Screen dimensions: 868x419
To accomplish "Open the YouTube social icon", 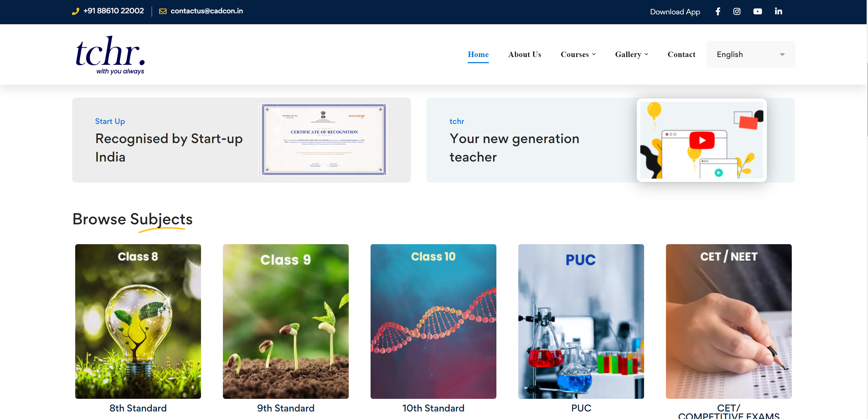I will 757,12.
